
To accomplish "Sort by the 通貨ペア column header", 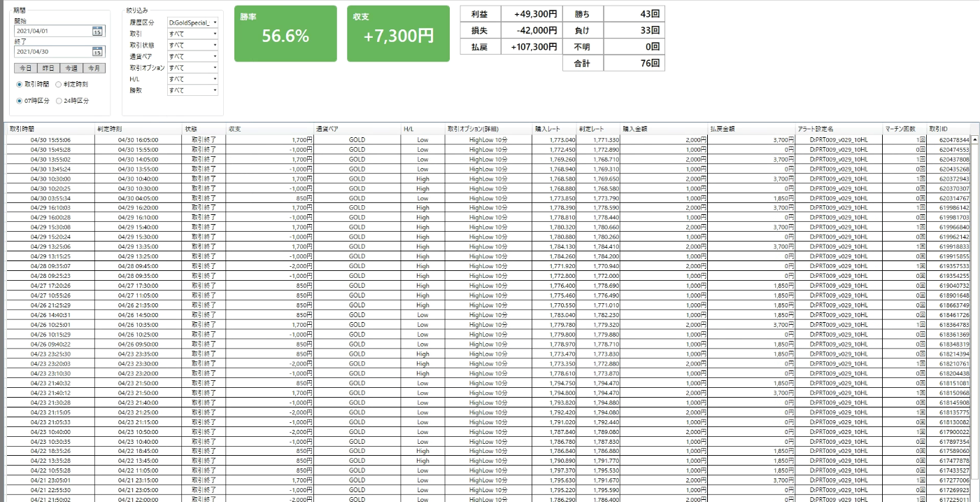I will tap(357, 129).
